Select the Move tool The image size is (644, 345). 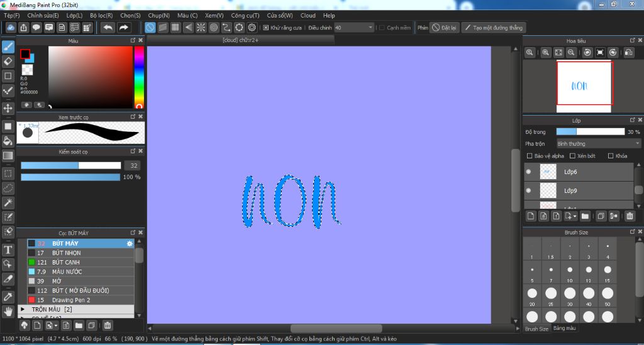tap(8, 108)
